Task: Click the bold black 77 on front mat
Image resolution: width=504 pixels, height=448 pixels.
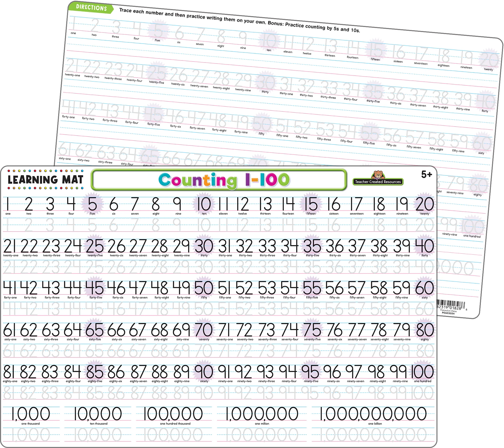Action: [x=357, y=330]
